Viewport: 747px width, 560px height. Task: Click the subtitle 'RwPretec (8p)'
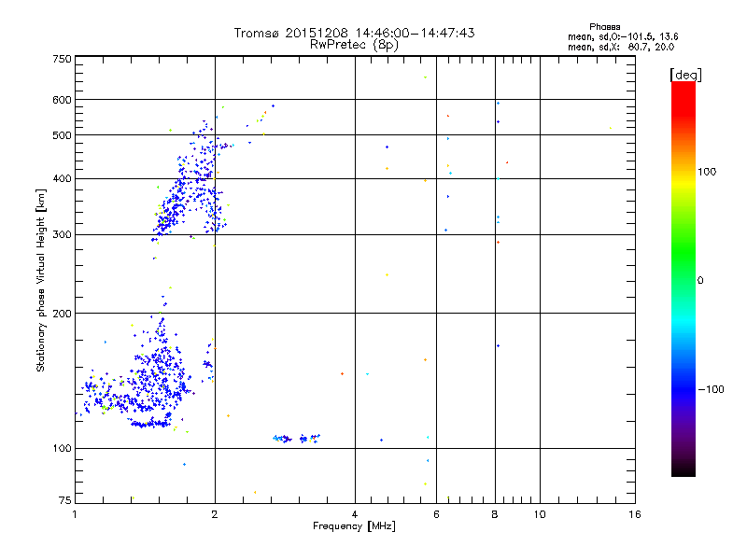pos(354,45)
